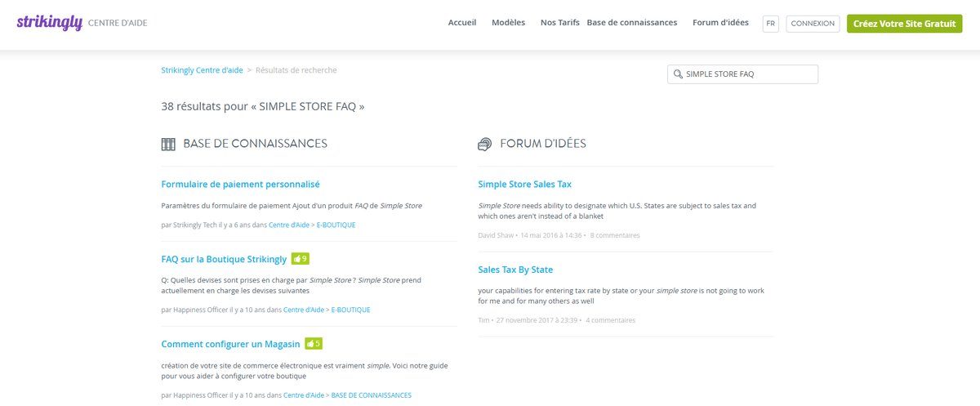Click the 38 résultats heading text

(263, 106)
